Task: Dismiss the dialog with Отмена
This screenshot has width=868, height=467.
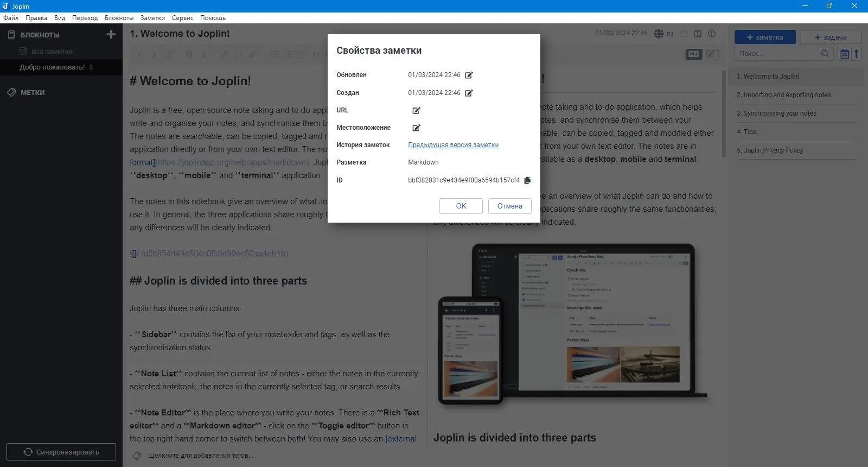Action: tap(509, 206)
